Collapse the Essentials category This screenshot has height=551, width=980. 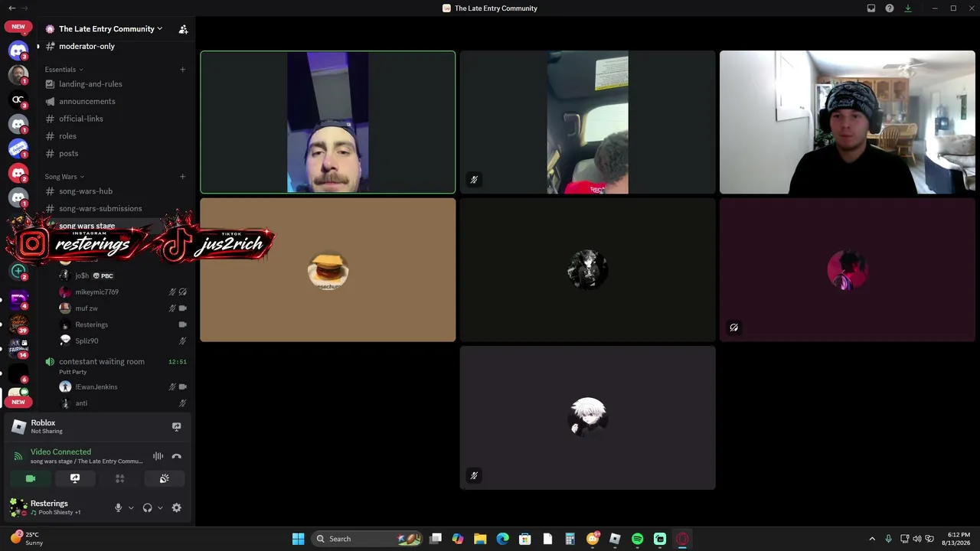[x=64, y=70]
